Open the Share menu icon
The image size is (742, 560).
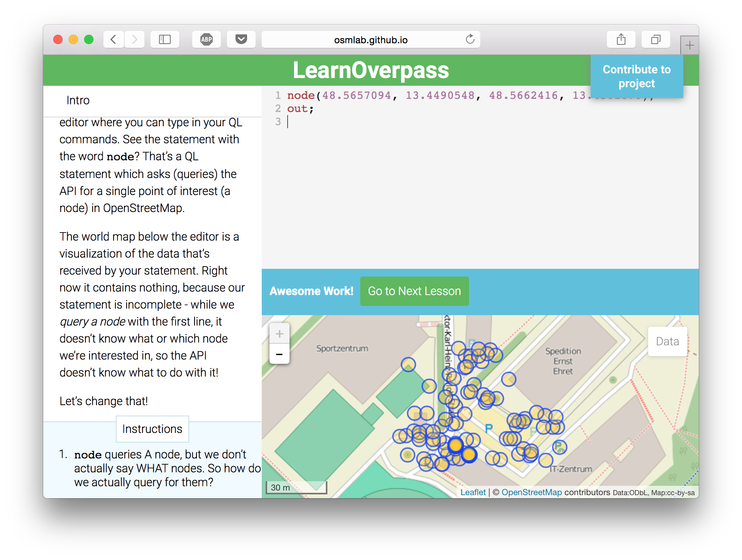(621, 39)
